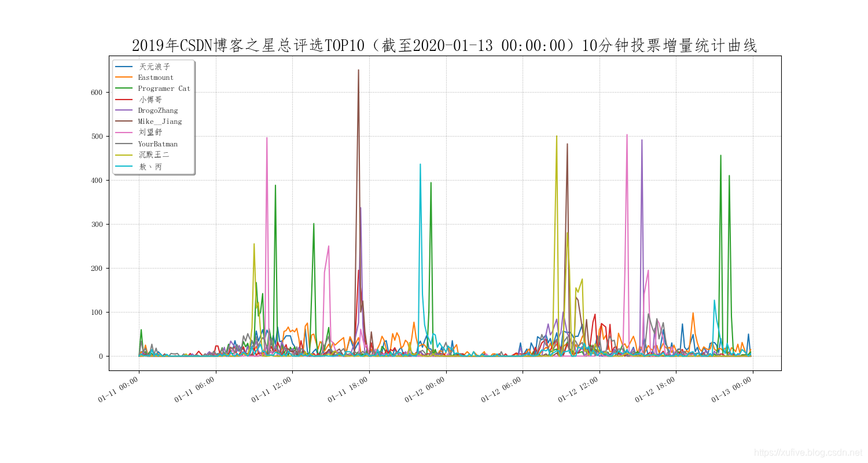868x463 pixels.
Task: Click the x-axis label 01-11 18:00
Action: coord(349,389)
